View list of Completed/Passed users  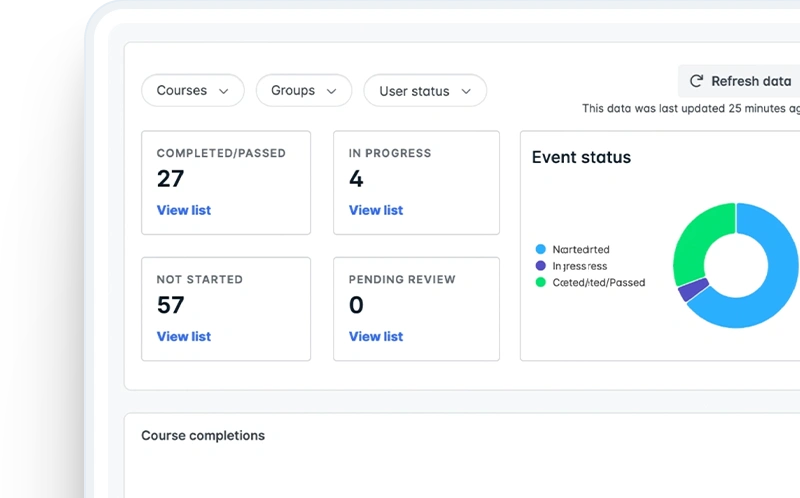tap(184, 210)
